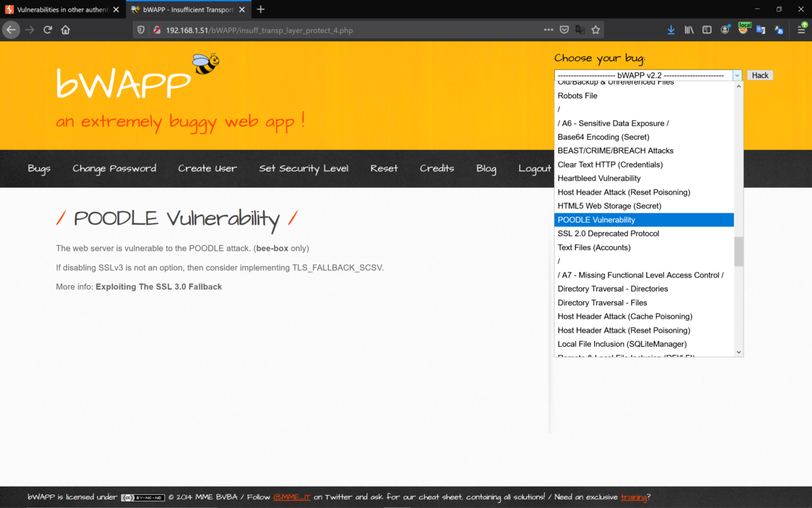The width and height of the screenshot is (812, 508).
Task: Click the Creative Commons license badge
Action: [x=143, y=497]
